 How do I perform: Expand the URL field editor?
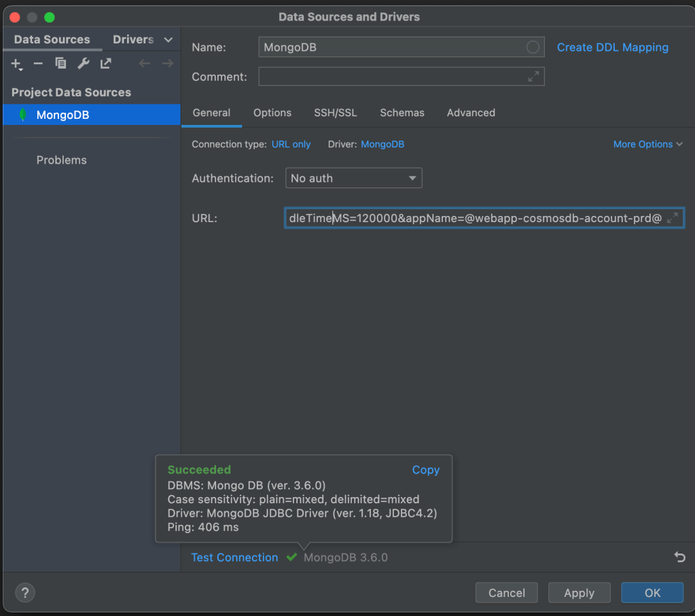point(672,218)
